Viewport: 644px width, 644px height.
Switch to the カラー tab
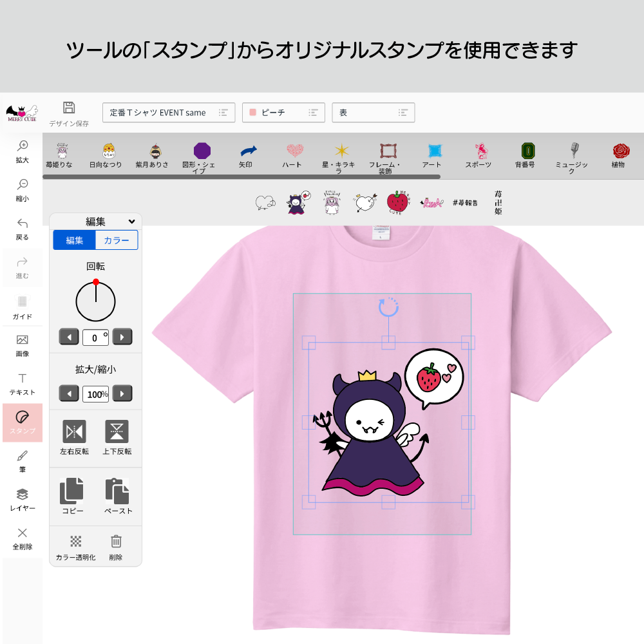click(117, 240)
